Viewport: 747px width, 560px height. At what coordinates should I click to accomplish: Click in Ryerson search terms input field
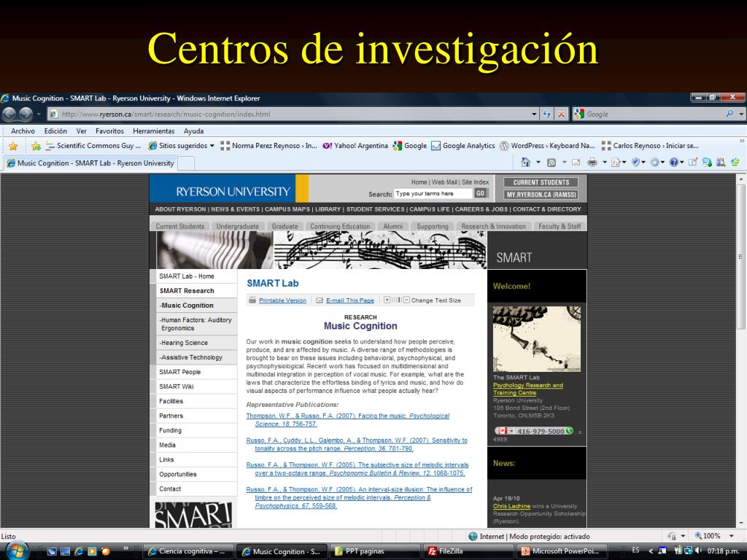tap(433, 193)
